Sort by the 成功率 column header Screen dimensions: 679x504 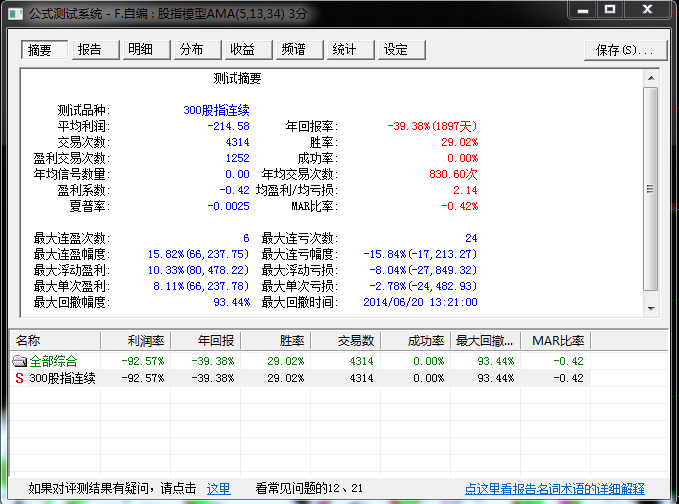(416, 341)
